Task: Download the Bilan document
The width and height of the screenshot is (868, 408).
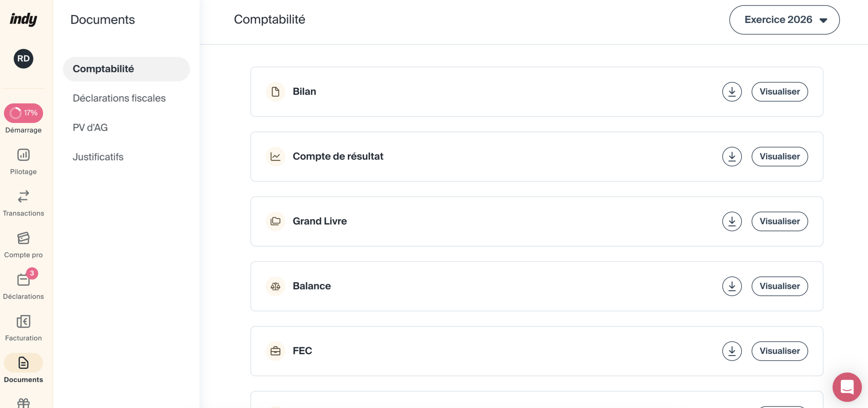Action: click(732, 92)
